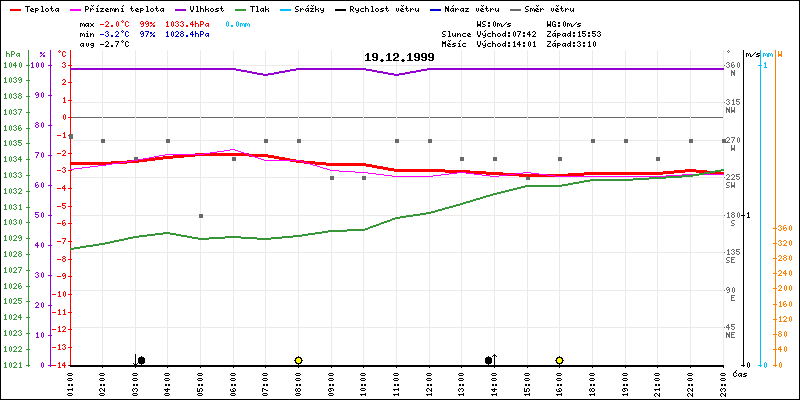
Task: Click the chart date title 19.12.1999
Action: pyautogui.click(x=399, y=58)
